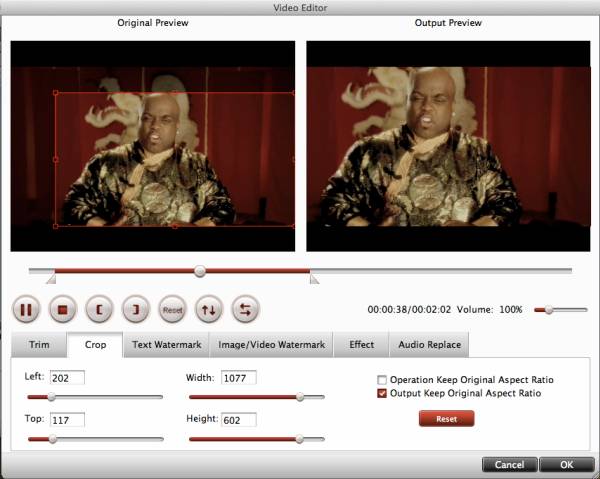Viewport: 600px width, 479px height.
Task: Click the Height crop slider handle
Action: coord(300,439)
